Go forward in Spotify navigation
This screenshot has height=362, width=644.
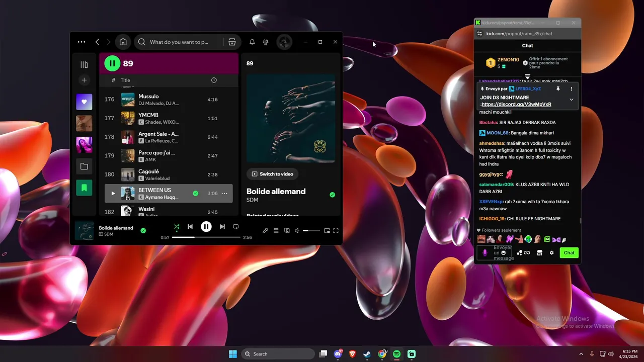tap(108, 42)
